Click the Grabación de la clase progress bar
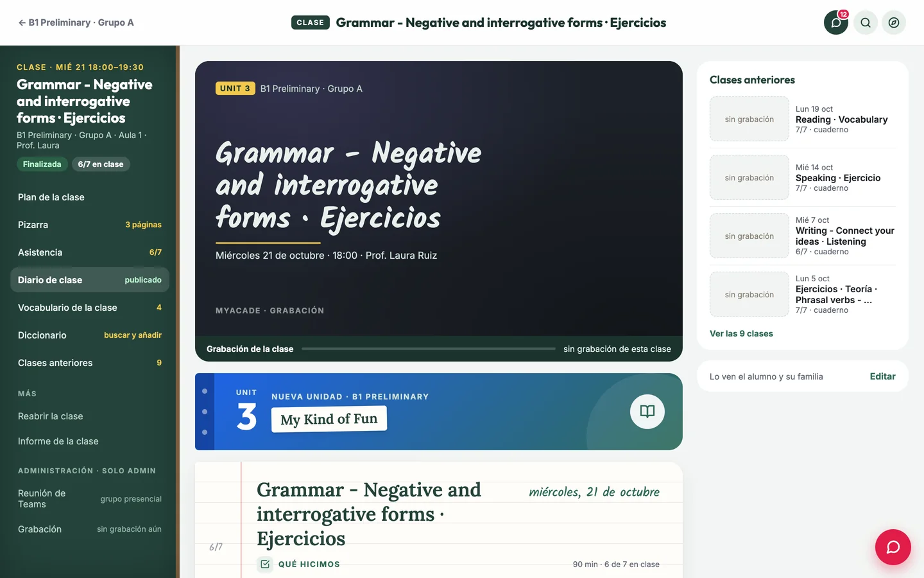924x578 pixels. coord(429,349)
